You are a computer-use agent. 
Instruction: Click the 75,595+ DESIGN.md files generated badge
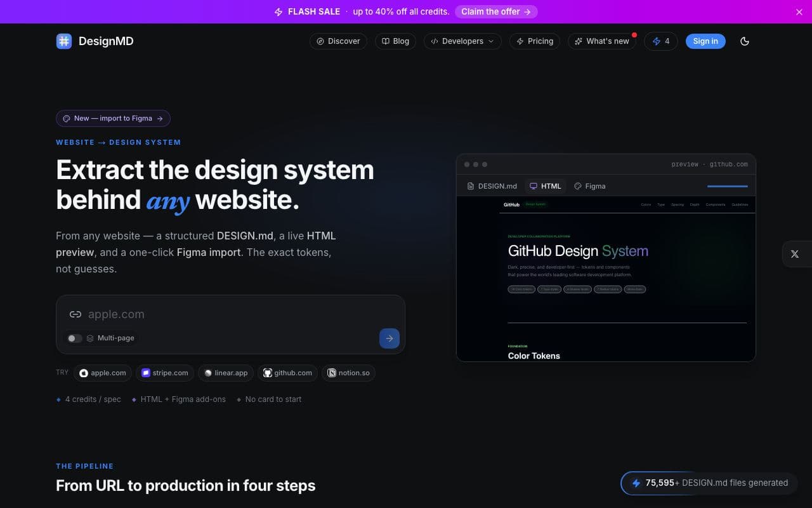point(709,483)
